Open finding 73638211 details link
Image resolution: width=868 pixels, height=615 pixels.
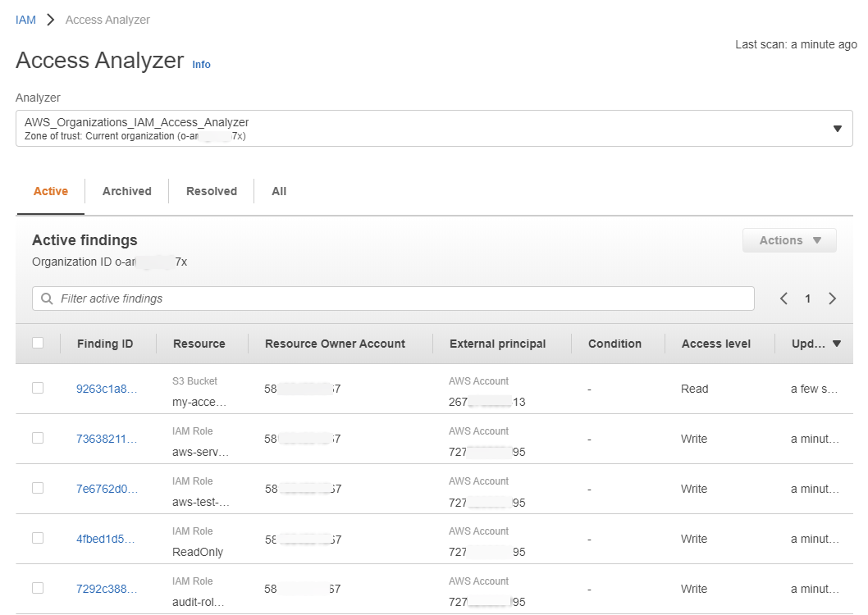coord(107,440)
